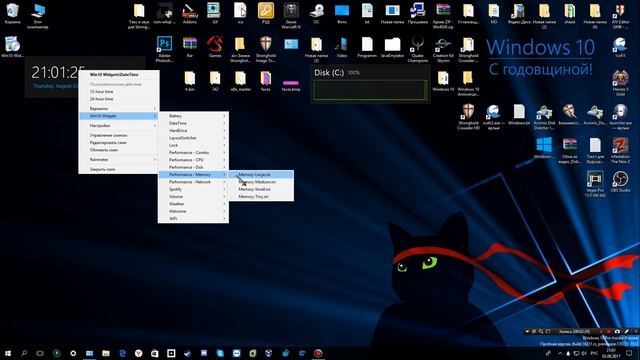Viewport: 640px width, 360px height.
Task: Click the Disk (C:) usage bar widget
Action: pos(370,90)
